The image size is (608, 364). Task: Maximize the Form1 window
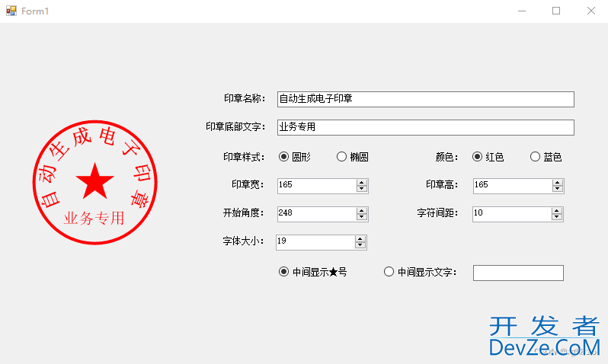click(x=556, y=11)
